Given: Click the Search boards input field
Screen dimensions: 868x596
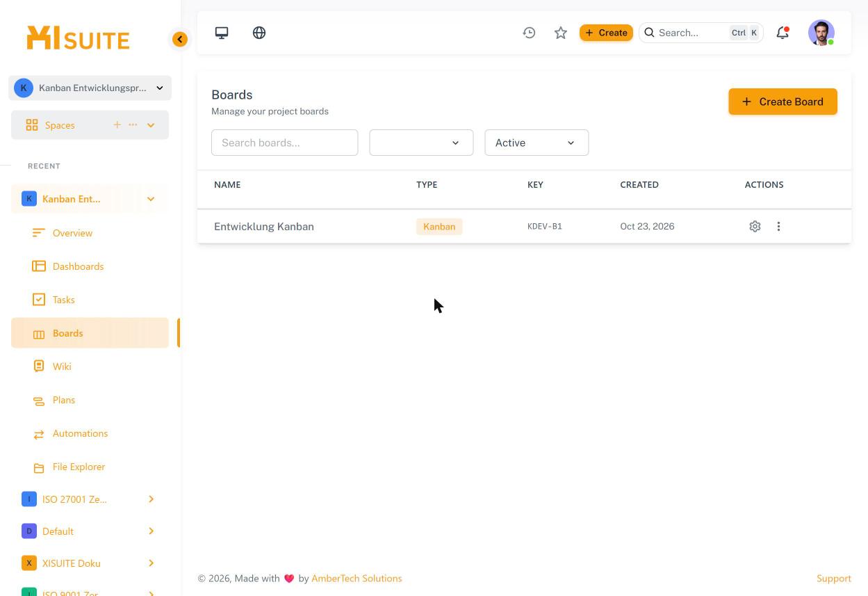Looking at the screenshot, I should coord(284,143).
